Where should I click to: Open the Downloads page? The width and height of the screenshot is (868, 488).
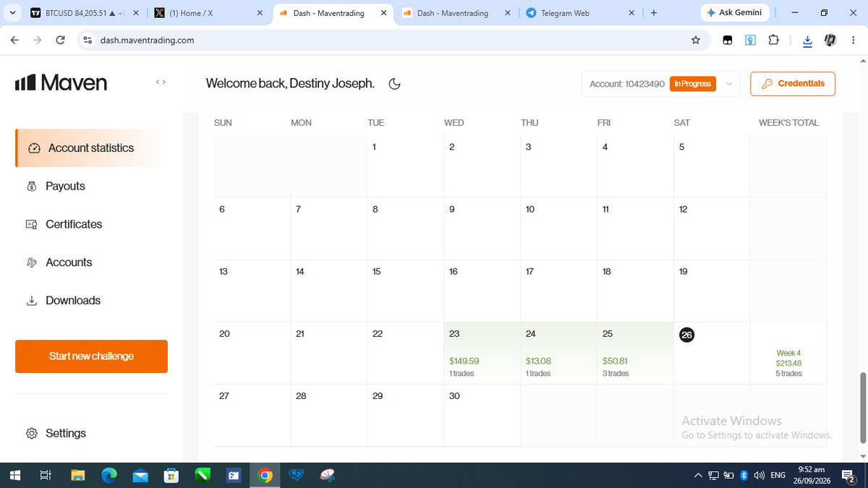coord(73,301)
